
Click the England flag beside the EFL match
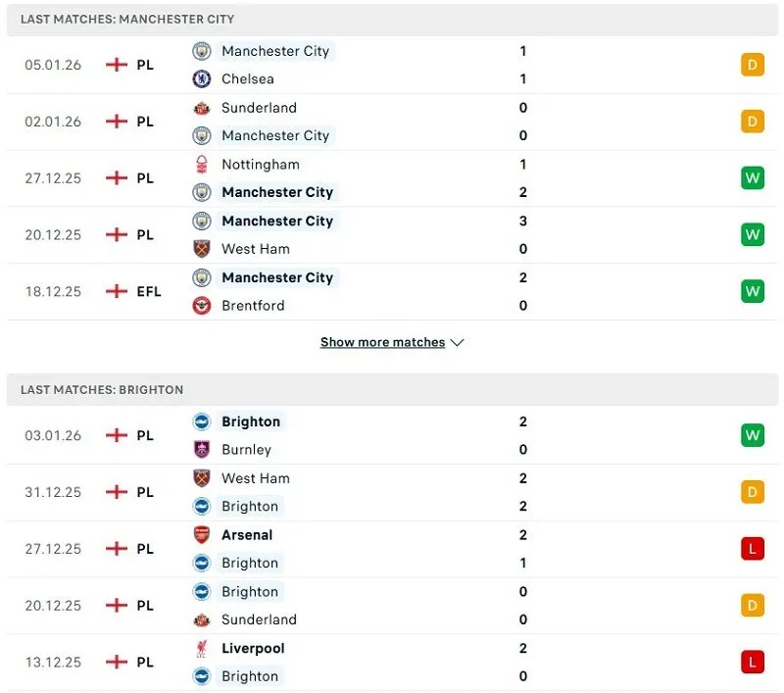point(116,291)
